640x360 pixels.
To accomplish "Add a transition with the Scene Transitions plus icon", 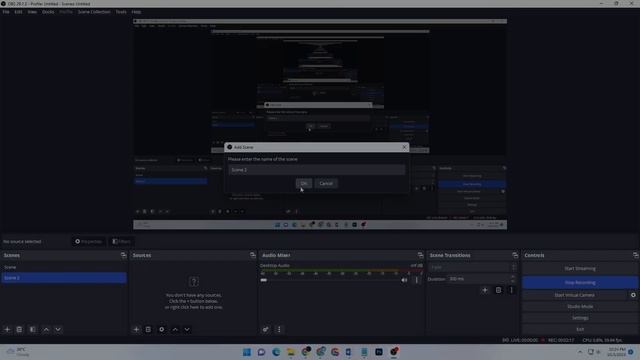I will click(485, 290).
